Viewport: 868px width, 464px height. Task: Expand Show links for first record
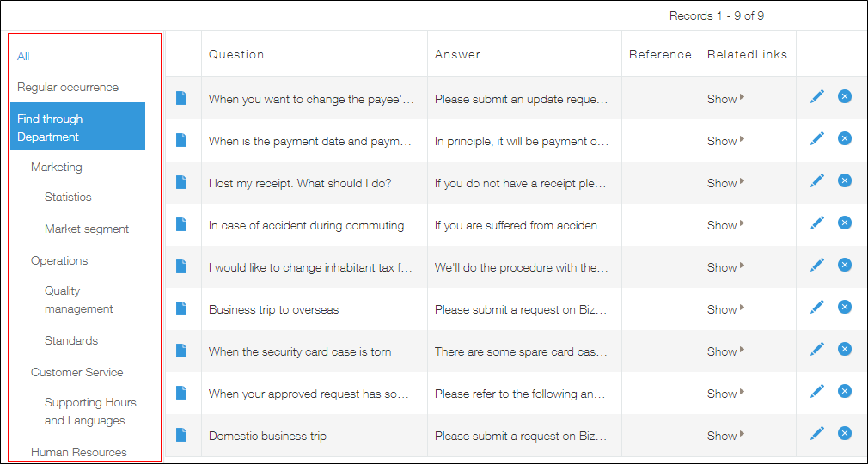coord(725,99)
